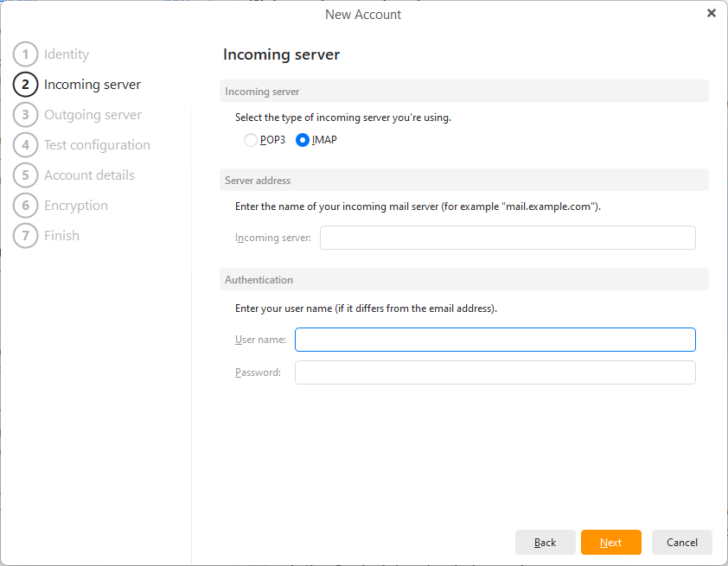Click the 'Enter your user name' instruction
This screenshot has width=728, height=566.
(366, 308)
